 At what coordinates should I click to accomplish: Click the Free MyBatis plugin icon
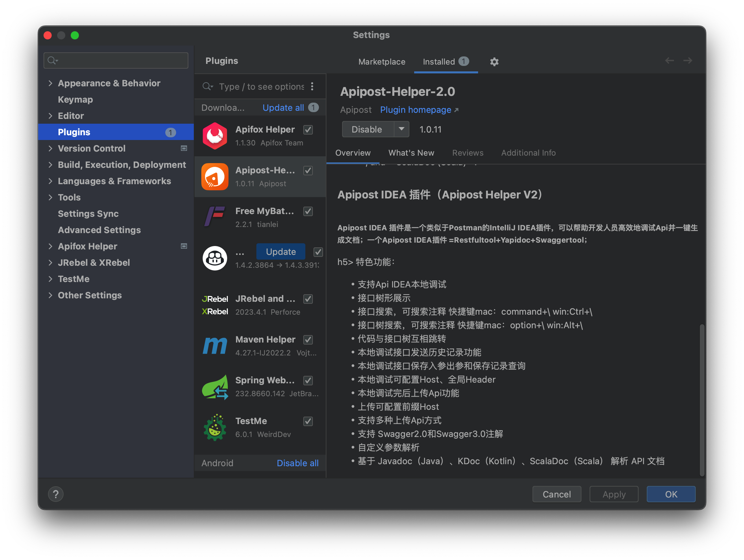(x=215, y=217)
